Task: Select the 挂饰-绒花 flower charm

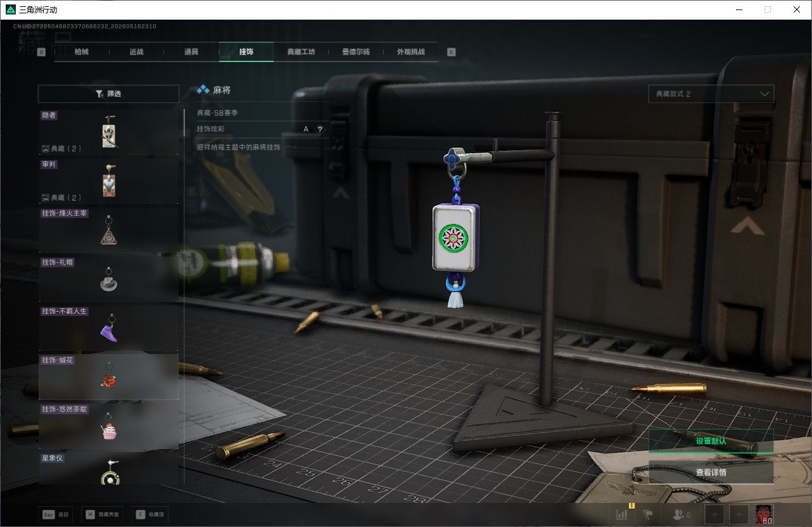Action: pyautogui.click(x=109, y=376)
